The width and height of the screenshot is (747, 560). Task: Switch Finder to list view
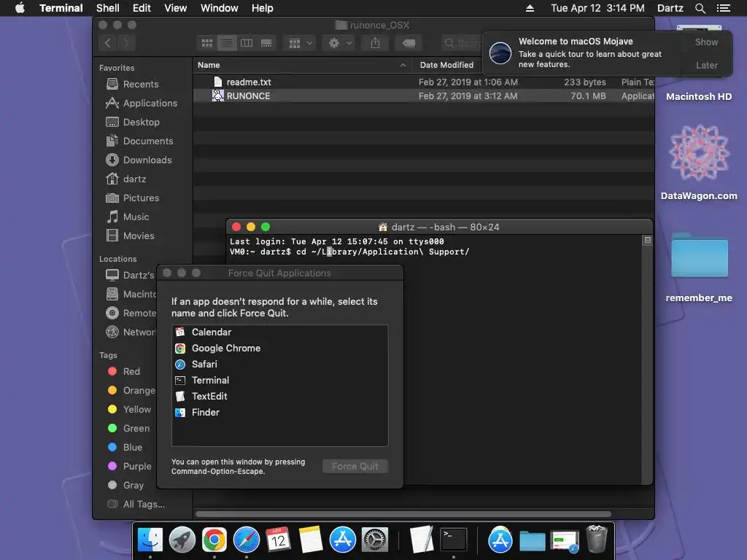[227, 43]
